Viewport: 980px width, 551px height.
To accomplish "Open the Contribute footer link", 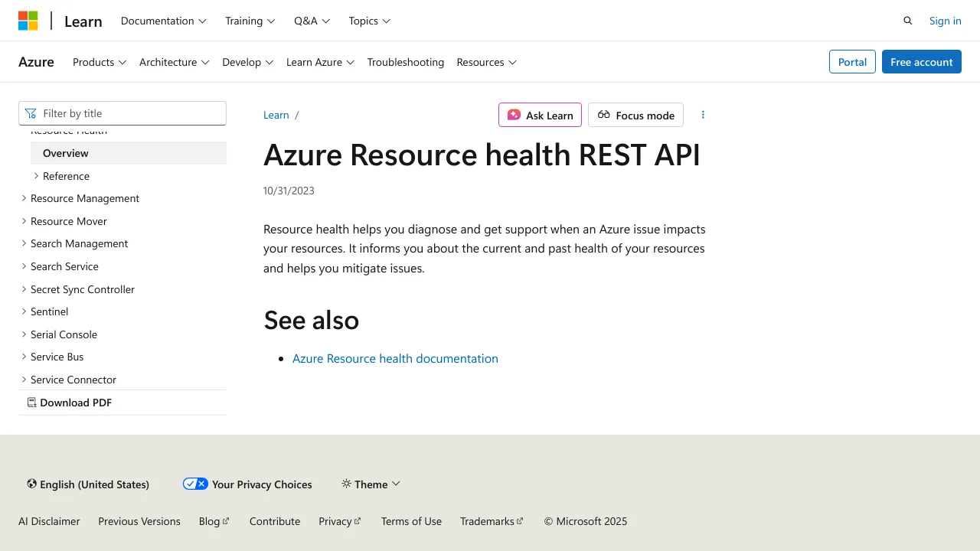I will coord(275,521).
